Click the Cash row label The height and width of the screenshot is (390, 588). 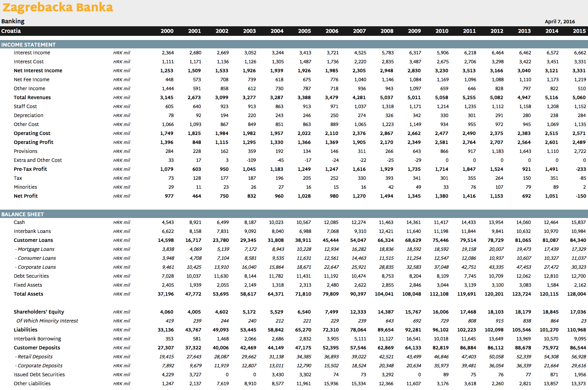pyautogui.click(x=19, y=222)
